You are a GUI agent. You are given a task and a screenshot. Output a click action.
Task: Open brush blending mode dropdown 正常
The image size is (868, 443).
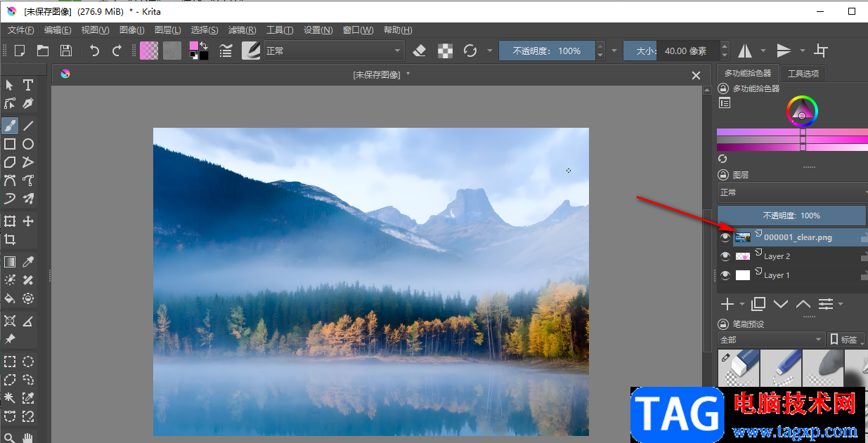(x=334, y=51)
